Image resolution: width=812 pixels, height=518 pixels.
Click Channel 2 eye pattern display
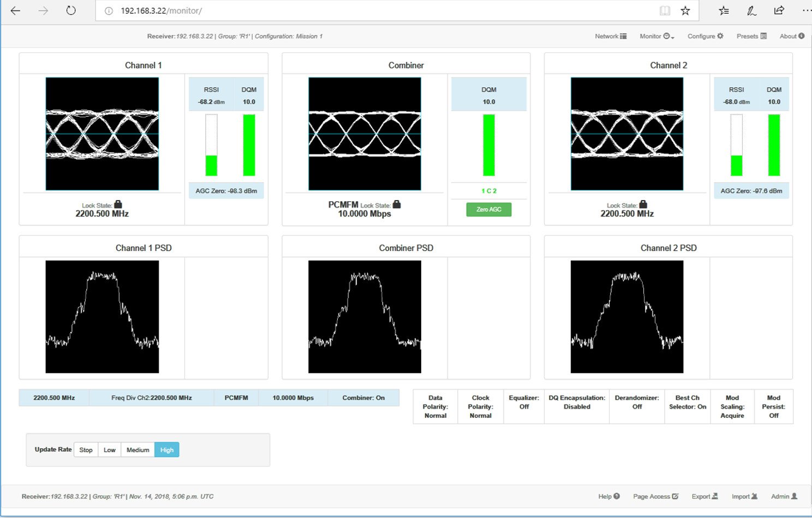pyautogui.click(x=627, y=134)
